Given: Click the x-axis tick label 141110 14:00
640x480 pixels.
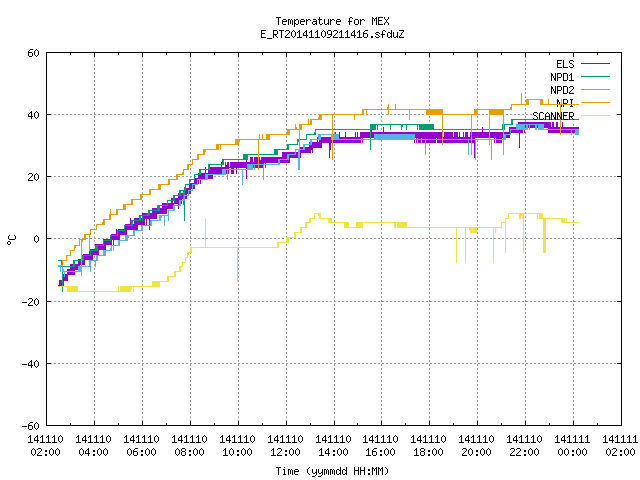Looking at the screenshot, I should coord(333,446).
